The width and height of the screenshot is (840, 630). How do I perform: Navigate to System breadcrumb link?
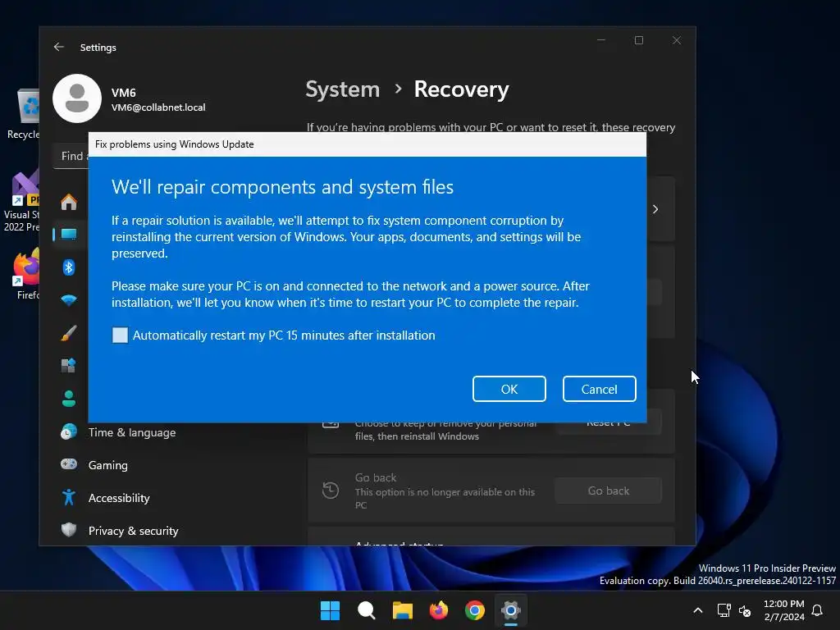[x=342, y=89]
